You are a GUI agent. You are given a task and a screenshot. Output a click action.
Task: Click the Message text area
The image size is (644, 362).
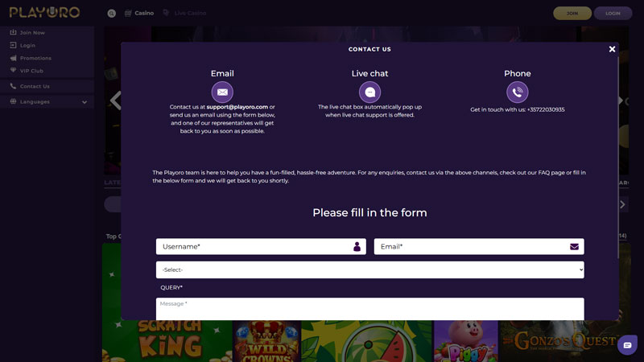click(x=369, y=309)
